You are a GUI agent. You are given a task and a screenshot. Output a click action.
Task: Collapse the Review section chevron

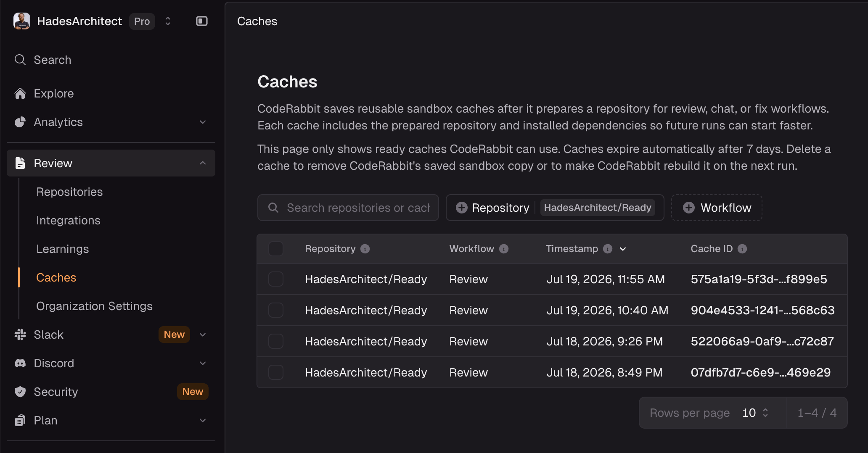pos(203,163)
